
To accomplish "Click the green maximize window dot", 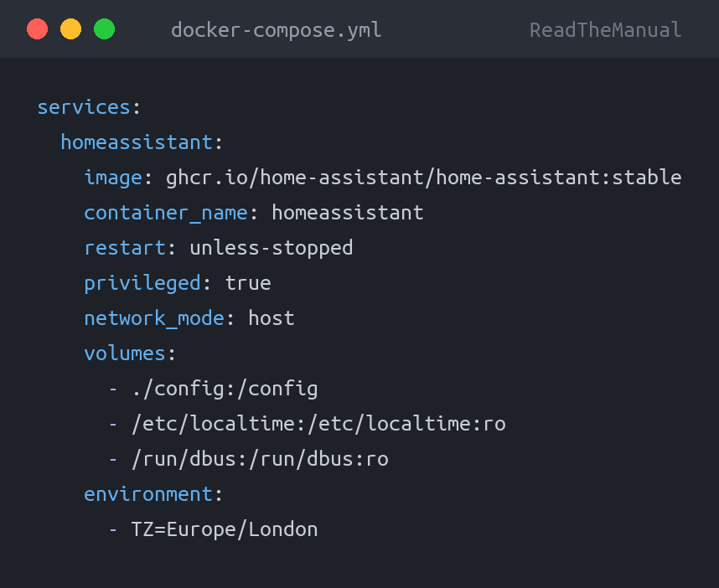I will coord(104,29).
